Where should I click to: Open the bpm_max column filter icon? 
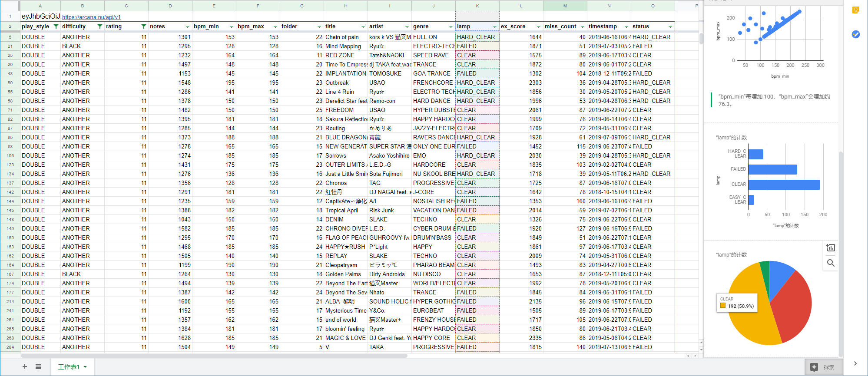[275, 26]
